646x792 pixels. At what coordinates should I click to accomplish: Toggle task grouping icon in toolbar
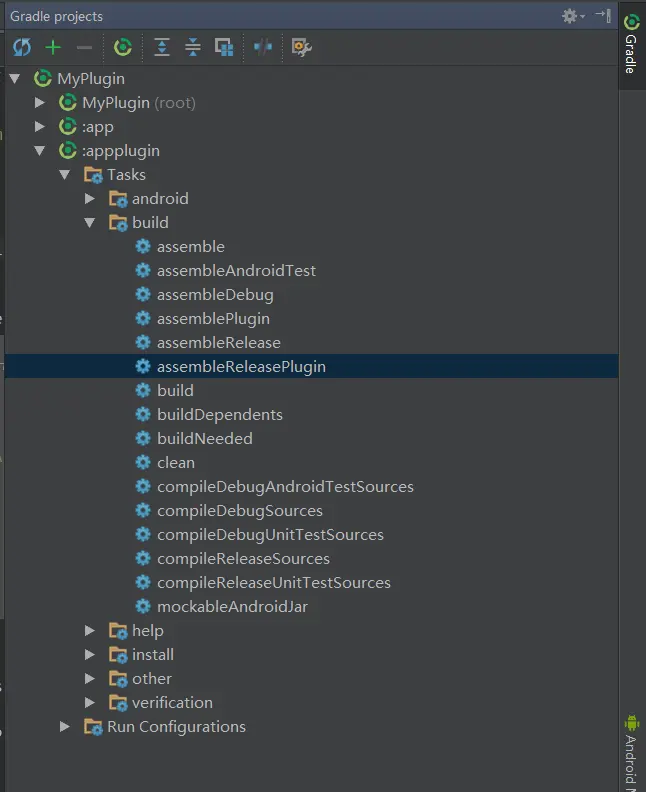click(x=224, y=47)
